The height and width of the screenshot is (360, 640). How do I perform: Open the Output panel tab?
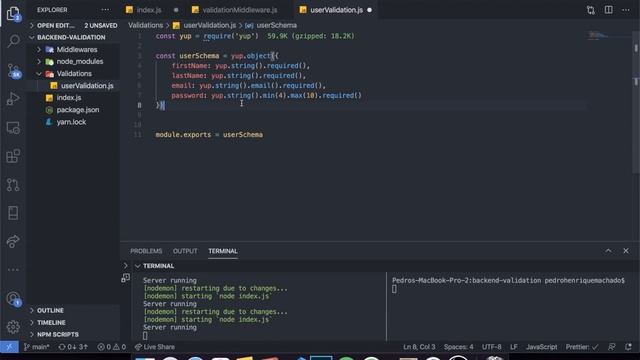tap(185, 251)
